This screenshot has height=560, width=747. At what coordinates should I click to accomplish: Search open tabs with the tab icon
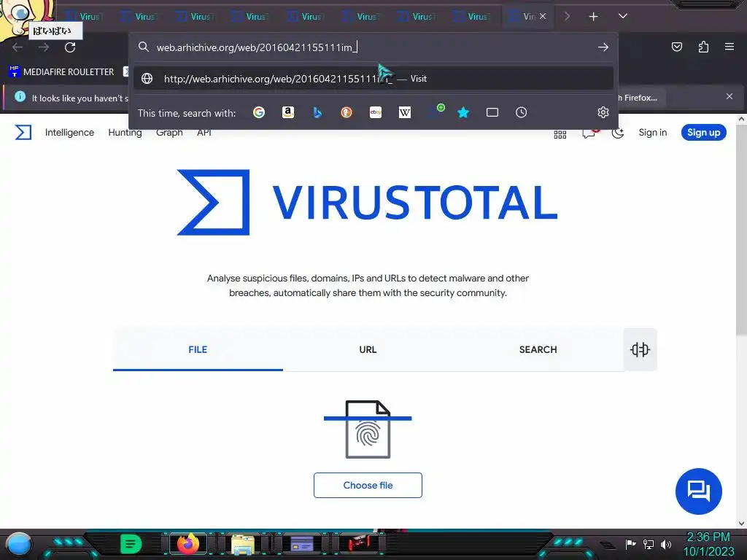[492, 112]
